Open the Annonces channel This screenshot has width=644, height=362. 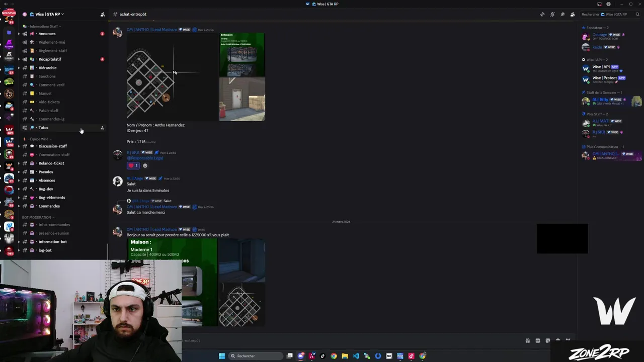coord(63,34)
